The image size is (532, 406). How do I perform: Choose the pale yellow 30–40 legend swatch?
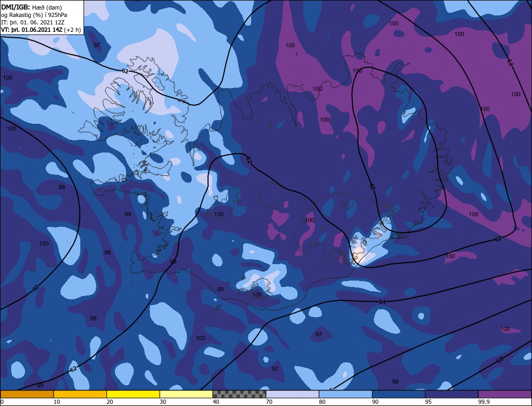pos(186,394)
